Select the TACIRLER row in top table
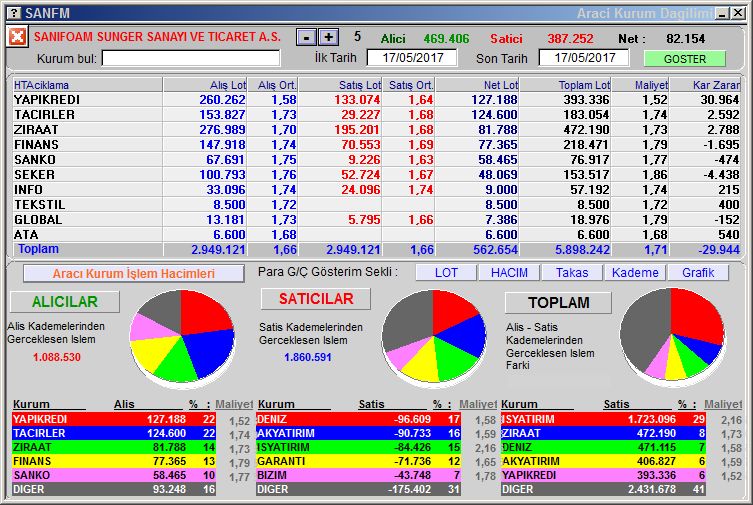 376,115
